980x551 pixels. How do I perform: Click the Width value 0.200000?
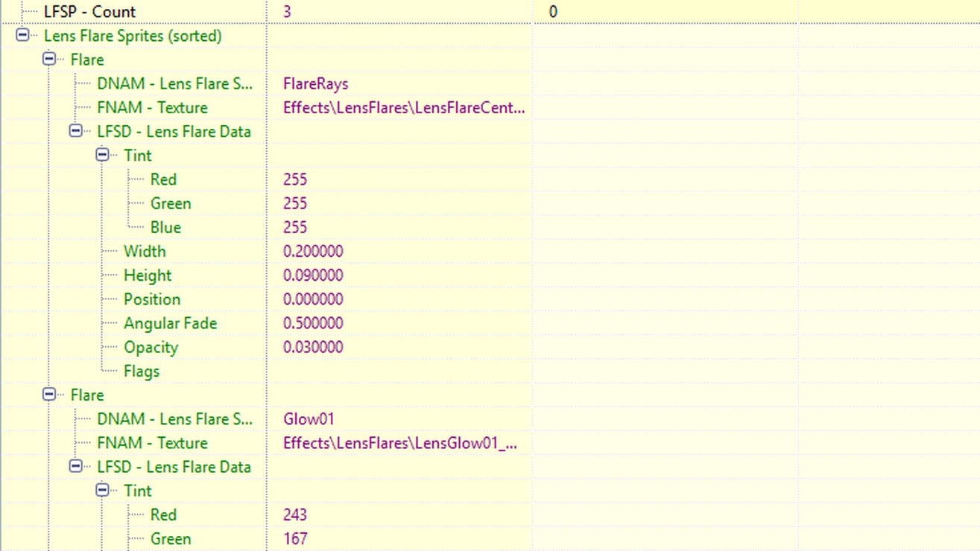(x=313, y=251)
